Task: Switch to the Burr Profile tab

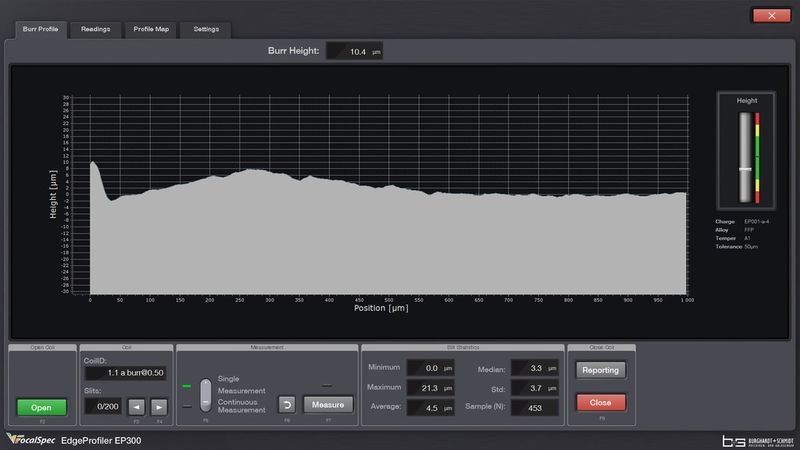Action: (40, 30)
